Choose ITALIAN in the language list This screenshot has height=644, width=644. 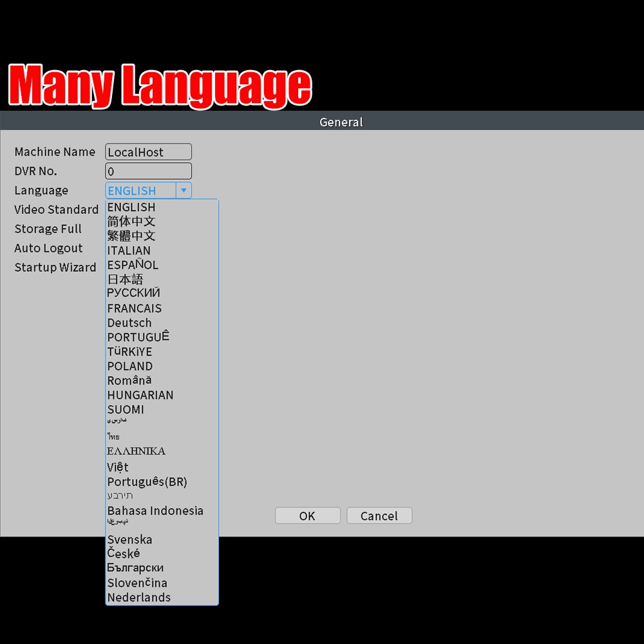point(129,250)
